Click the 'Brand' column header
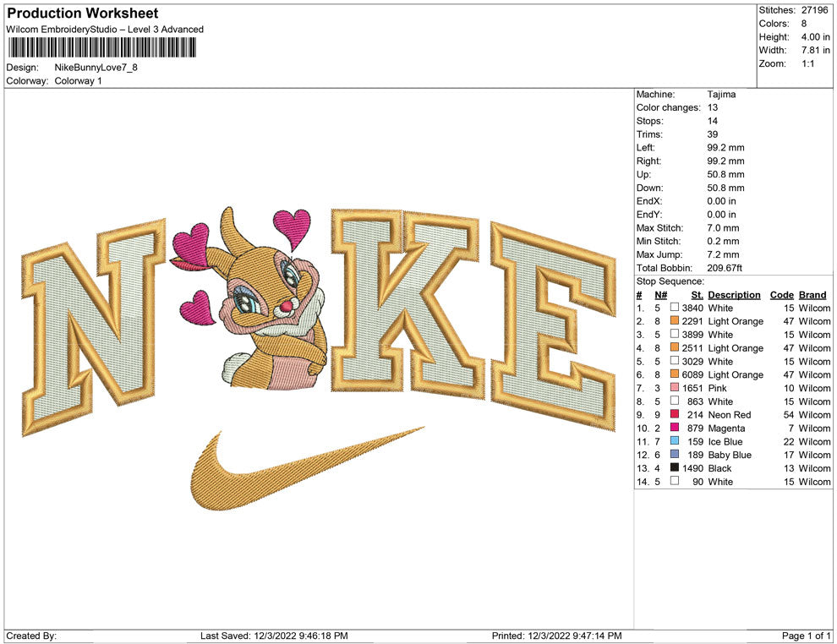The width and height of the screenshot is (837, 644). [x=812, y=294]
